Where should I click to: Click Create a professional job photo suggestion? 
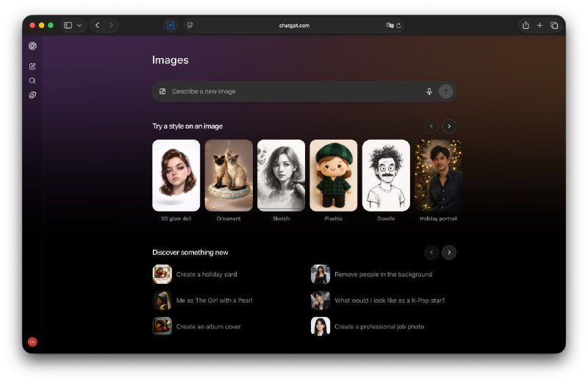tap(379, 326)
